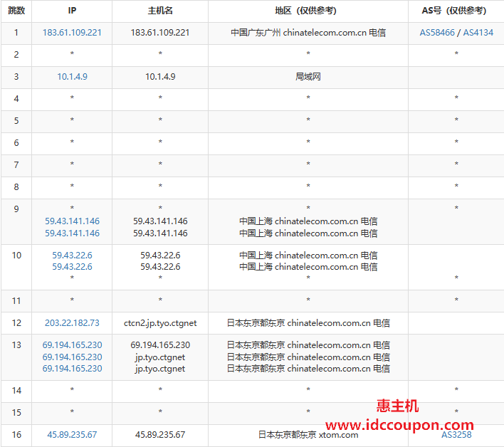Select the 局域网 region cell

(x=308, y=76)
